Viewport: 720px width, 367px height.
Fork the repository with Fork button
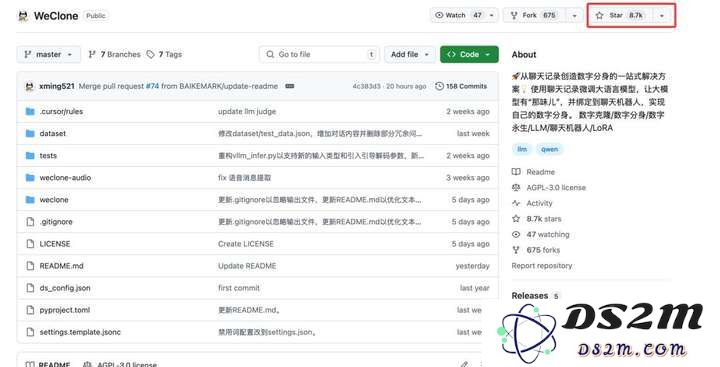coord(533,15)
